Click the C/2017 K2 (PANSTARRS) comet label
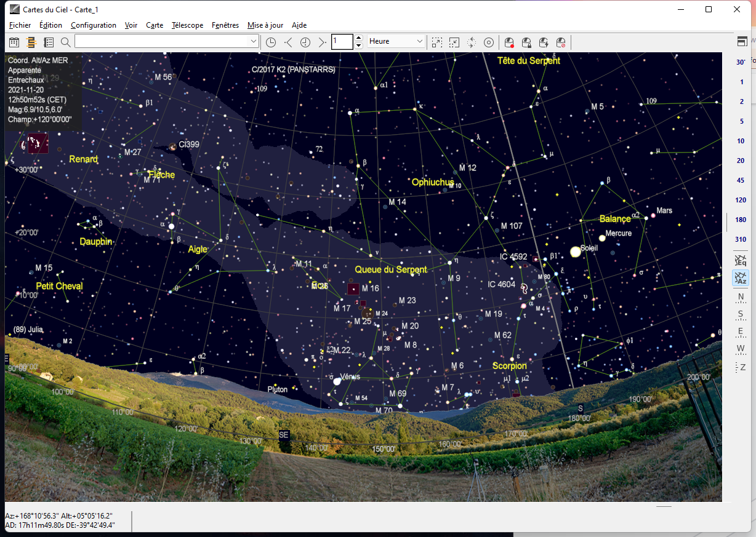 click(294, 70)
